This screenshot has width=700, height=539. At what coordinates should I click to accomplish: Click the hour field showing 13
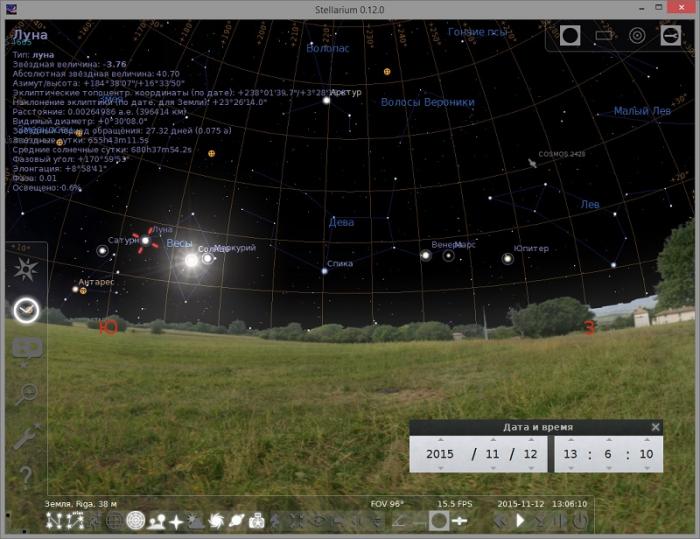pos(571,454)
